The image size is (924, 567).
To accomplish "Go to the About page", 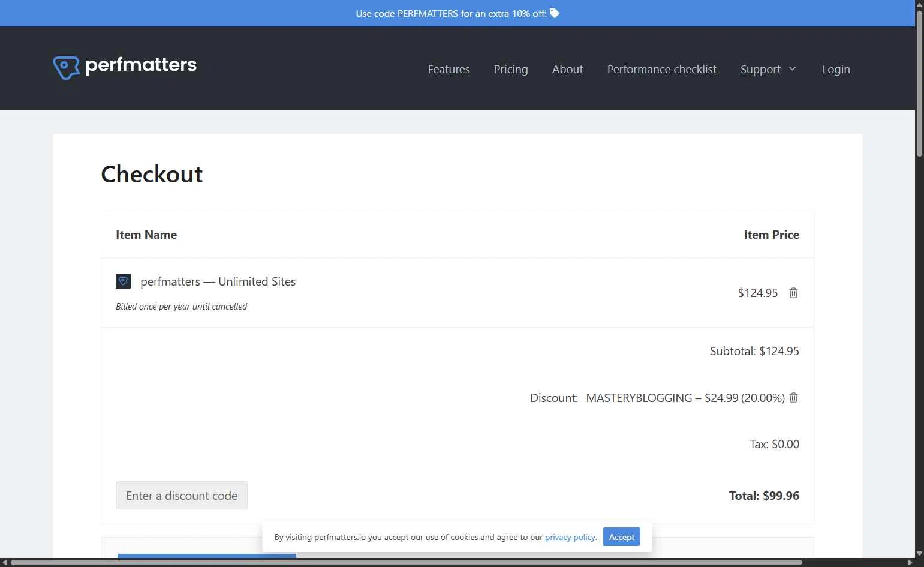I will (567, 69).
